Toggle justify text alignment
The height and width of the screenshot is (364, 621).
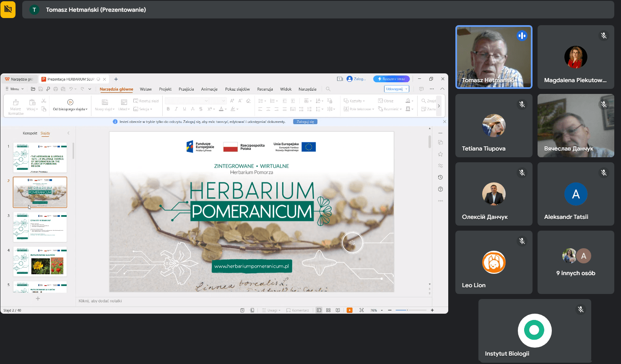click(x=284, y=109)
